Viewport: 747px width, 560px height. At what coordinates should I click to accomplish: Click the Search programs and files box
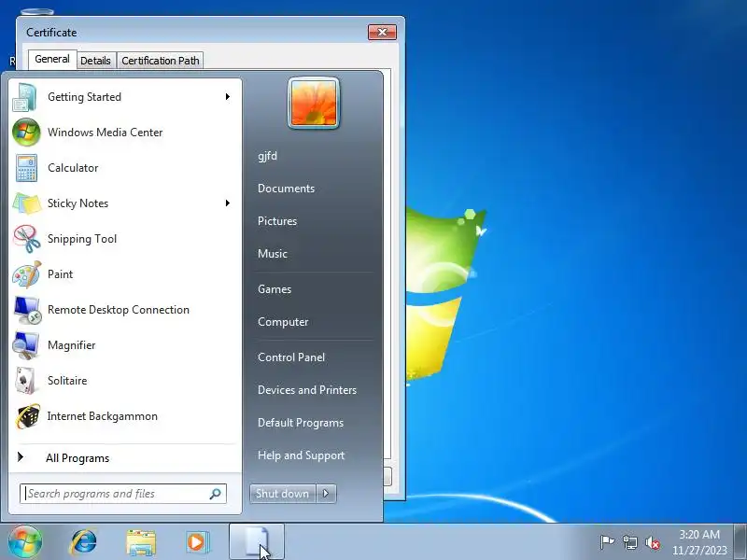tap(123, 494)
